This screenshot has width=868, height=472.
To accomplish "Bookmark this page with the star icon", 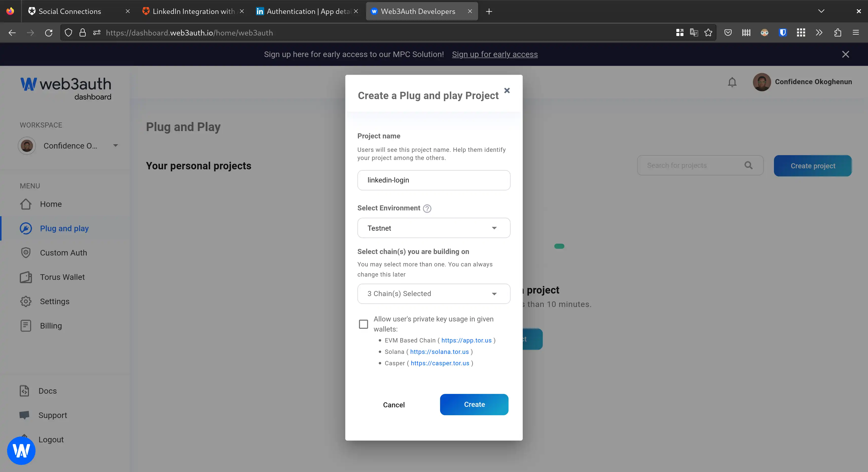I will pos(708,33).
